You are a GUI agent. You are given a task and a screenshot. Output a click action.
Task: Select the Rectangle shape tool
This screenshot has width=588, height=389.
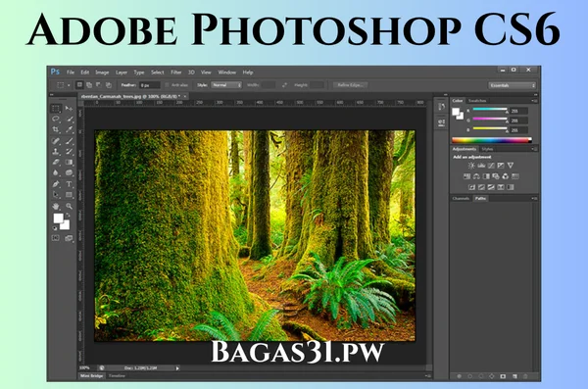click(69, 195)
